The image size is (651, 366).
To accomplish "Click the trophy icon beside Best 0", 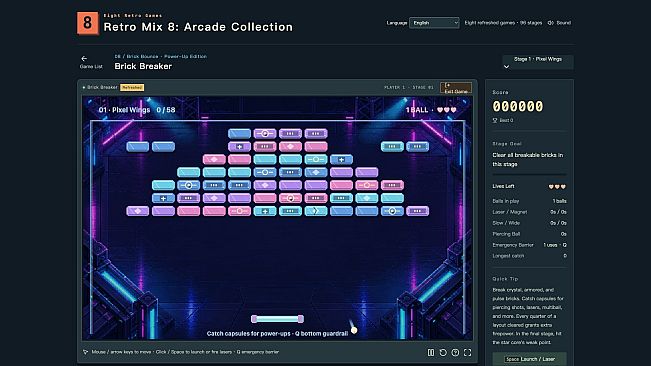I will click(x=495, y=120).
